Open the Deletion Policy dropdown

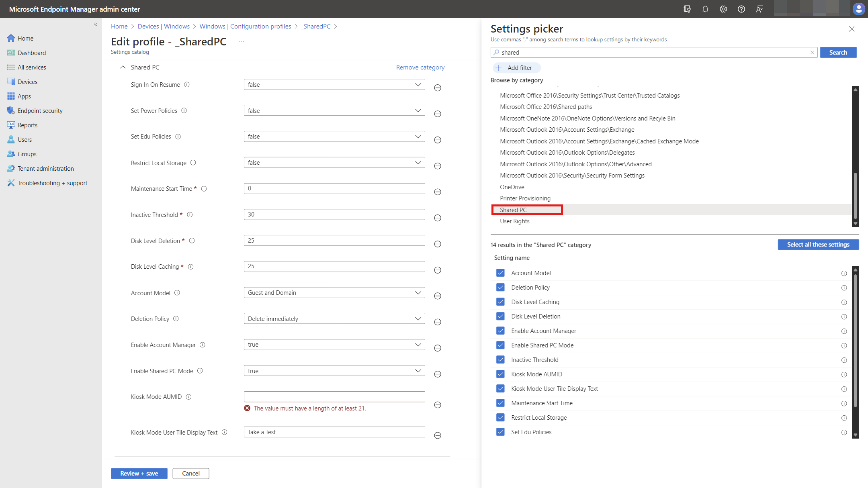(x=334, y=319)
